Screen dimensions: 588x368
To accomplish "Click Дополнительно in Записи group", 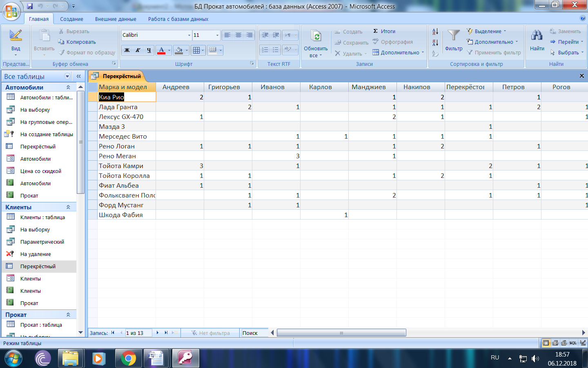I will (398, 52).
